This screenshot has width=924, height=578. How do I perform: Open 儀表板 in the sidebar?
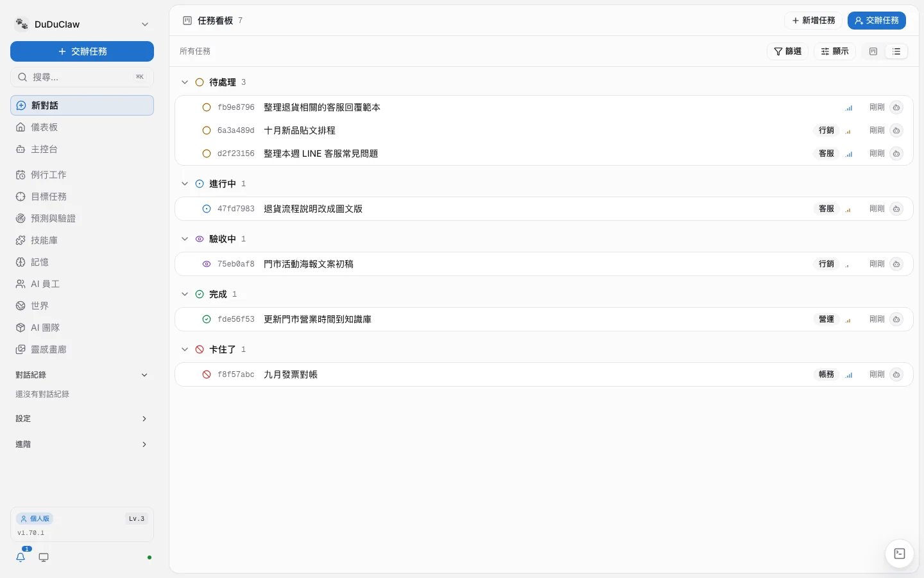[x=82, y=127]
